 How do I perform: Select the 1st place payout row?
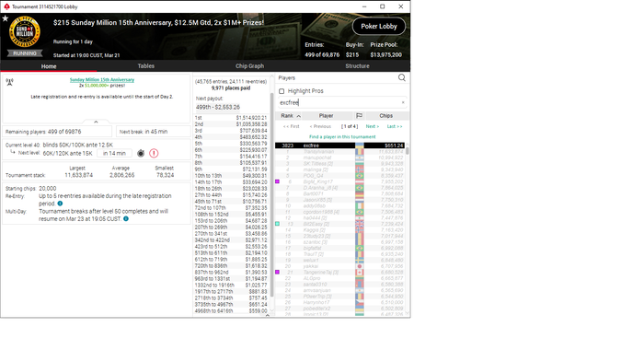[231, 118]
